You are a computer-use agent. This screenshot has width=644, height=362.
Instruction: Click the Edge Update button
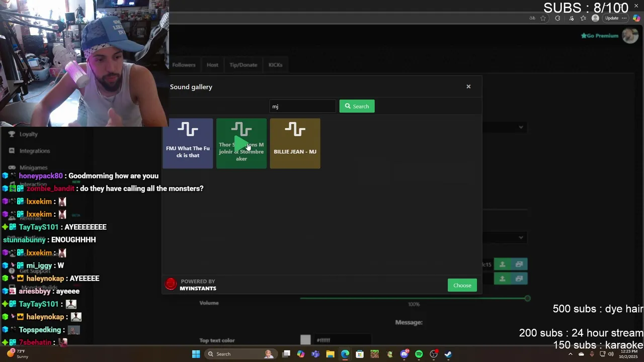(612, 18)
